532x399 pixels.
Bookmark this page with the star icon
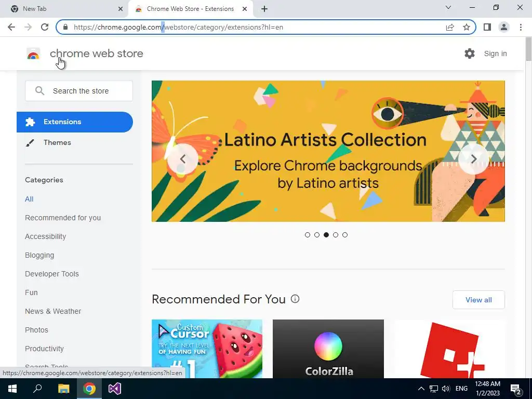click(x=467, y=27)
